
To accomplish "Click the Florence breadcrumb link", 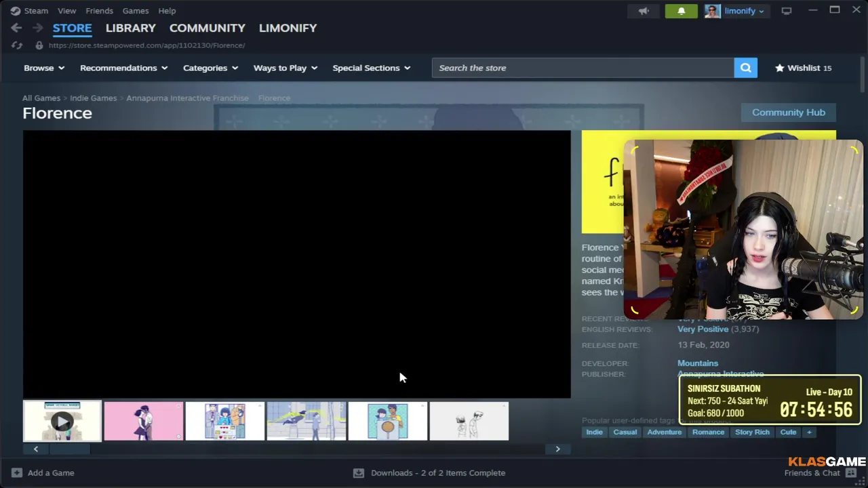I will point(274,98).
